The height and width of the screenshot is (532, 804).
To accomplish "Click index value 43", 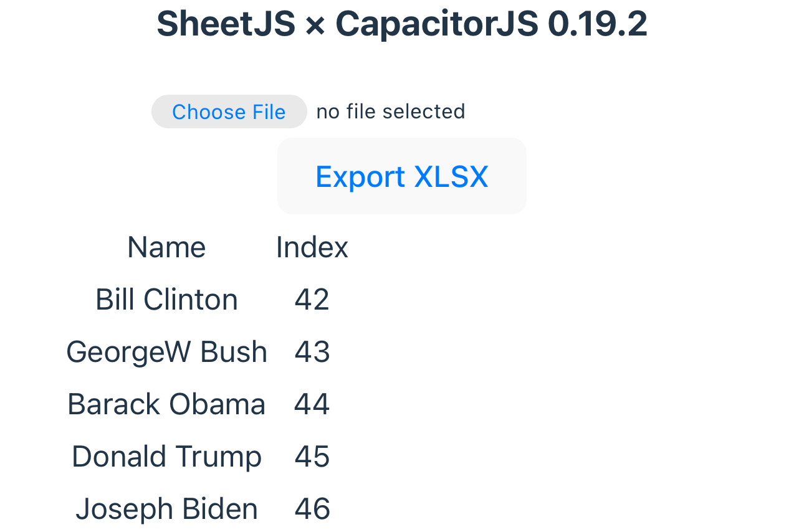I will coord(312,352).
